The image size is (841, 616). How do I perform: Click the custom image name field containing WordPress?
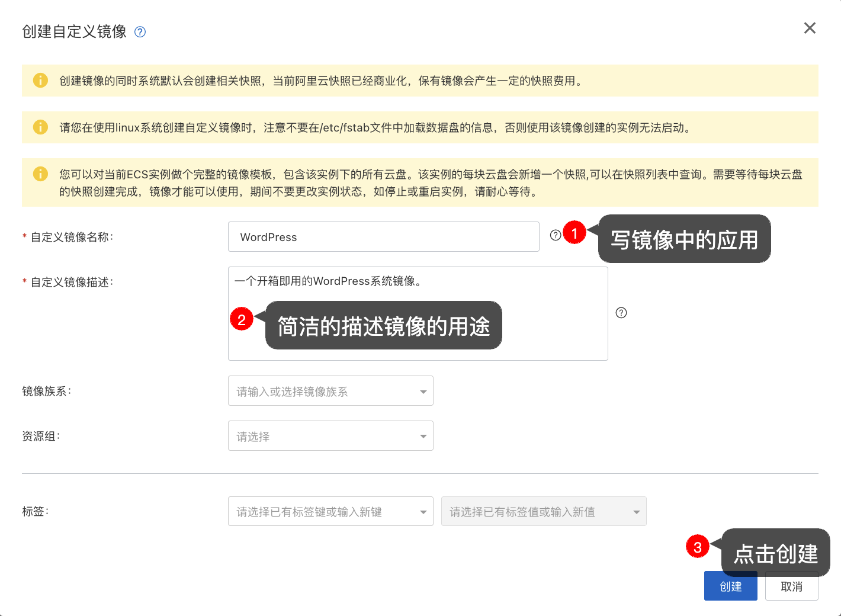point(383,237)
